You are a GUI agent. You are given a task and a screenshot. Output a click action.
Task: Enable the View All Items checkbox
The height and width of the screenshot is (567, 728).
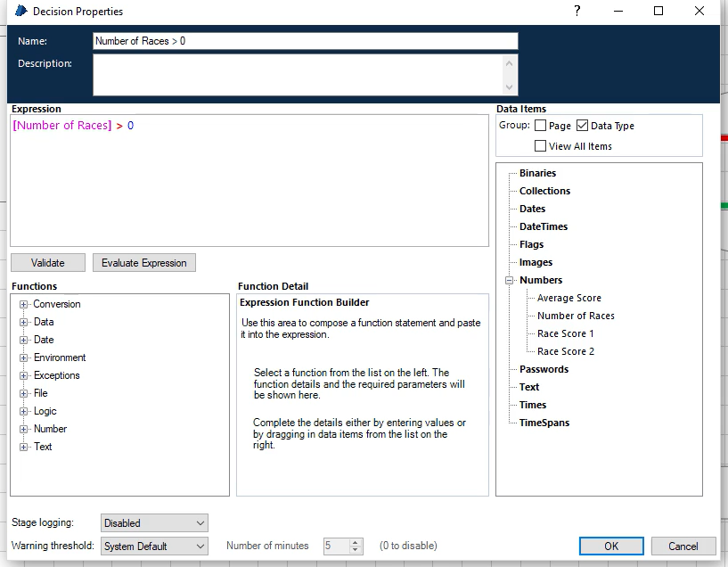pyautogui.click(x=540, y=146)
